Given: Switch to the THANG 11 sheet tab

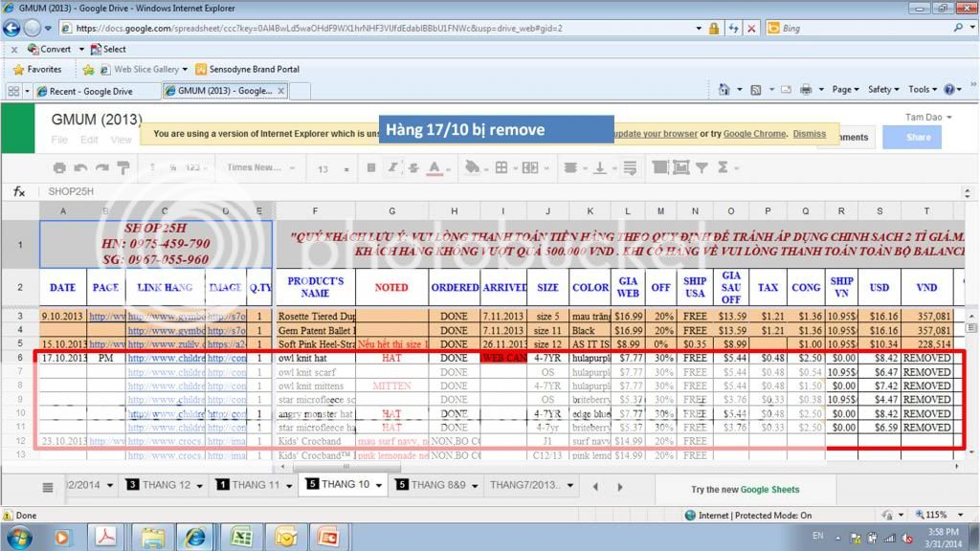Looking at the screenshot, I should [x=254, y=485].
